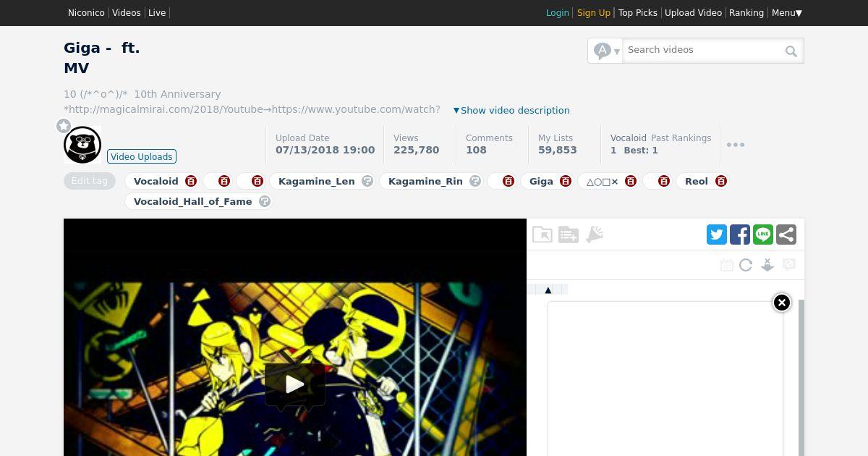868x456 pixels.
Task: Open the dictionary icon beside Giga tag
Action: (566, 181)
